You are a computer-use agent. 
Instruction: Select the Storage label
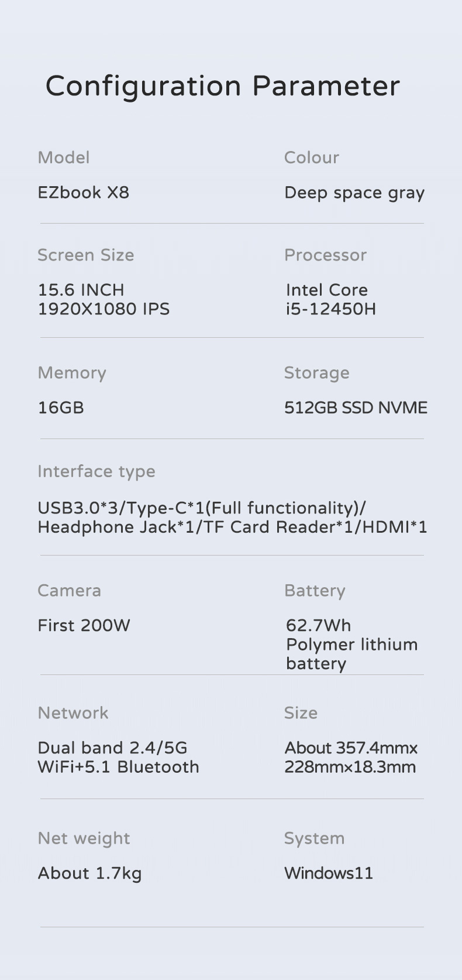point(316,374)
